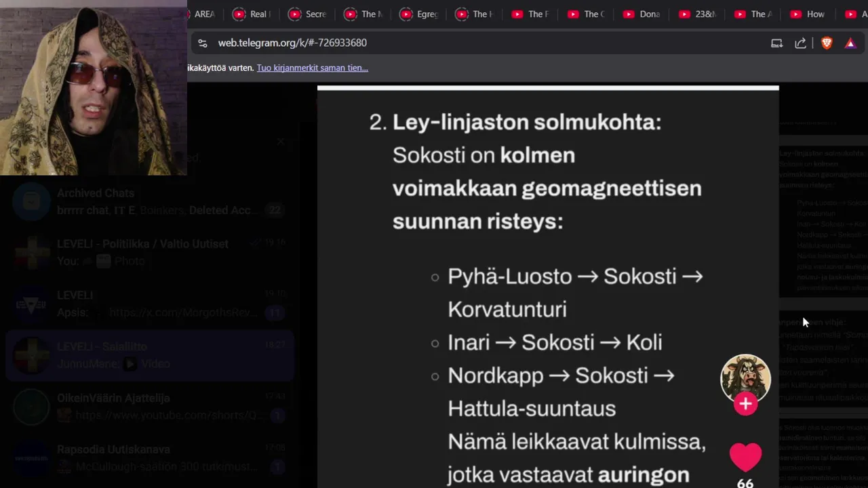The width and height of the screenshot is (868, 488).
Task: Switch to the The F browser tab
Action: tap(530, 14)
